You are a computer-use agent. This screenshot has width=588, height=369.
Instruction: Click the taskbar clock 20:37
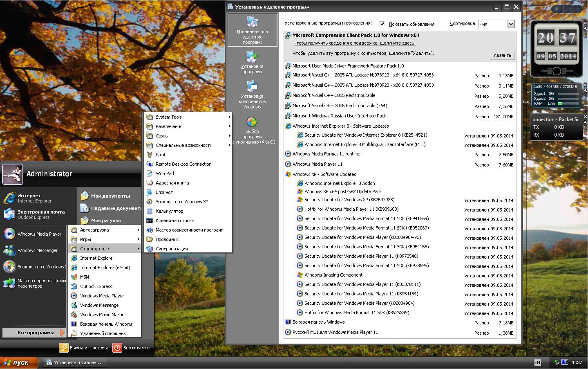pos(576,362)
